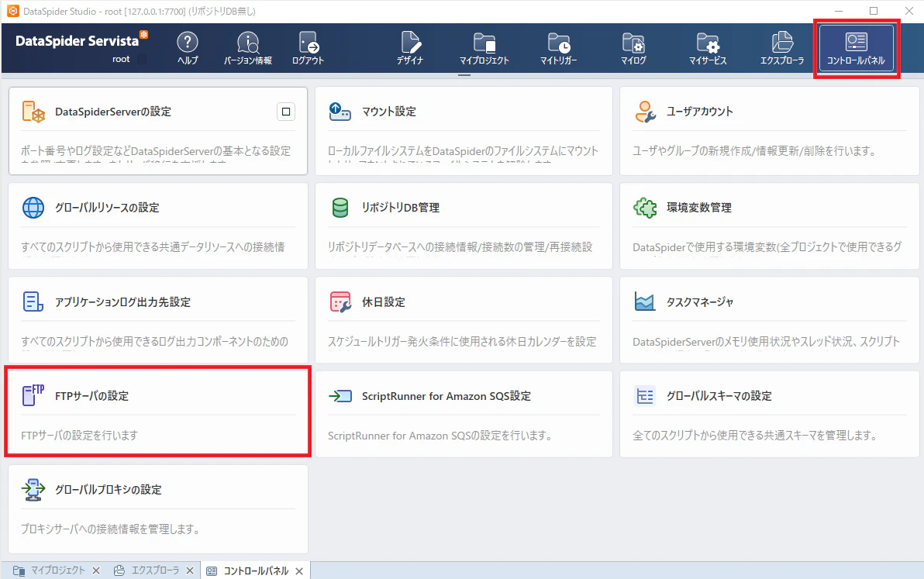Select コントロールパネル toolbar button
The image size is (924, 579).
tap(857, 48)
